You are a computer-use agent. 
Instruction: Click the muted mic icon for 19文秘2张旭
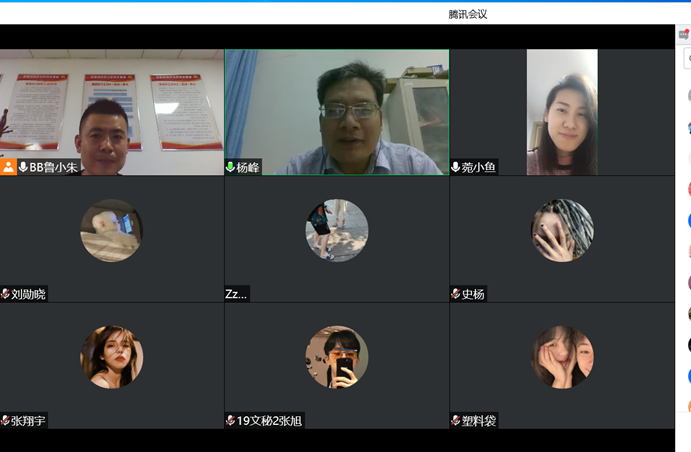(230, 421)
